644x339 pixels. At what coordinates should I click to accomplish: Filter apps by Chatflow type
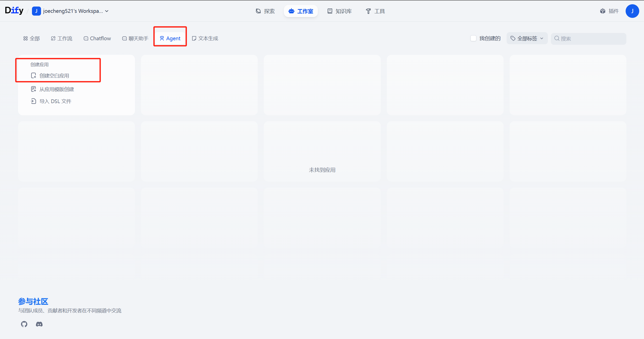click(x=97, y=38)
